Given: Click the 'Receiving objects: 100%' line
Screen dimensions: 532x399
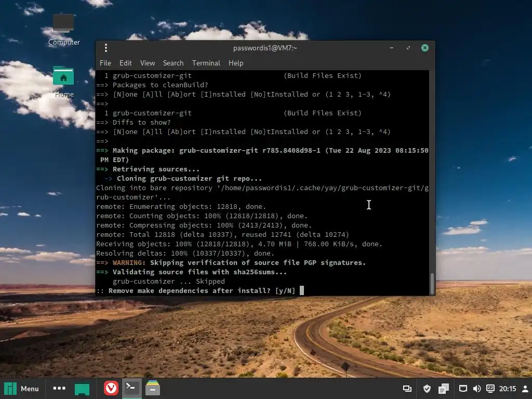Looking at the screenshot, I should point(239,244).
